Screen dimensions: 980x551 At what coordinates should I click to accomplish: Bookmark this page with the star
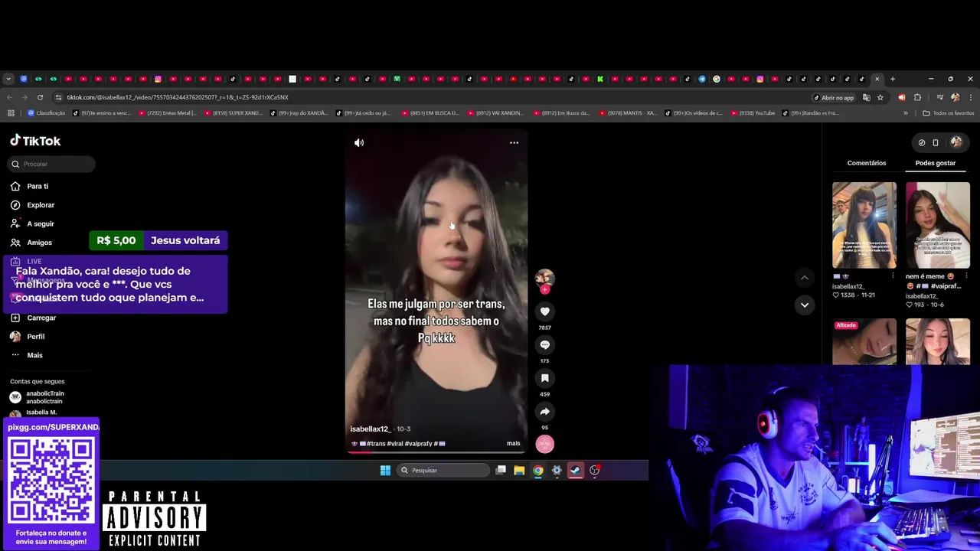coord(880,97)
